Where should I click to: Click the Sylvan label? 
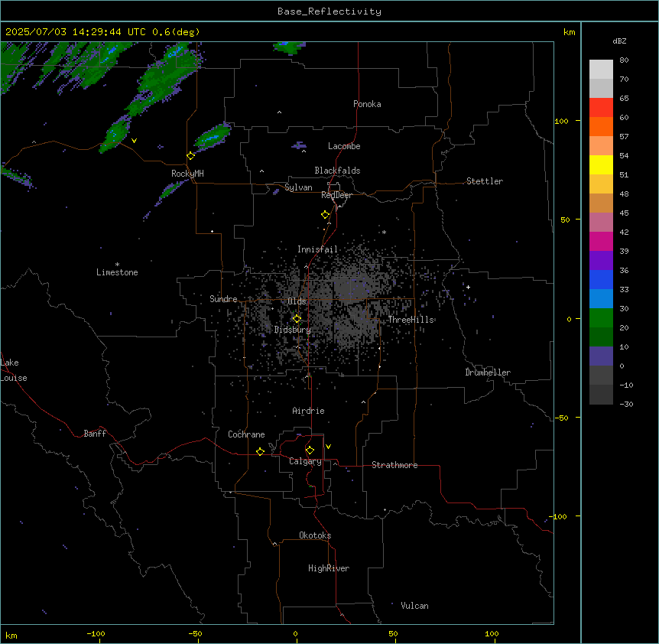click(x=298, y=187)
